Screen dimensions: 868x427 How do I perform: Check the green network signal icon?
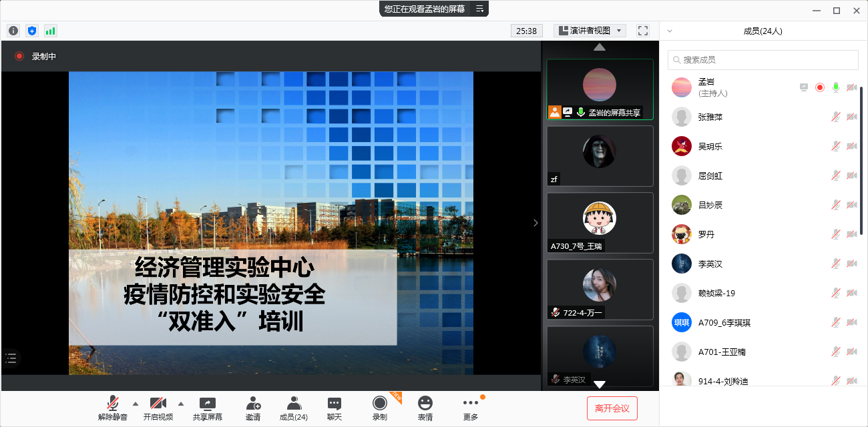click(51, 31)
